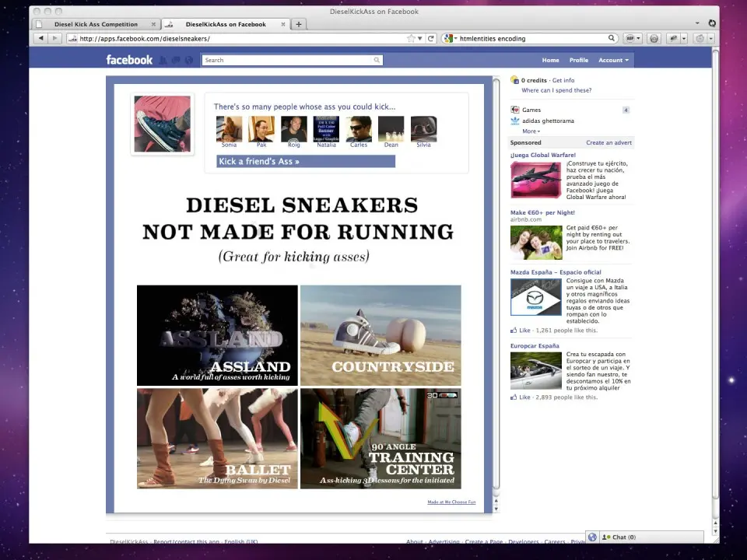This screenshot has width=747, height=560.
Task: Select the ASSLAND video thumbnail
Action: tap(217, 335)
